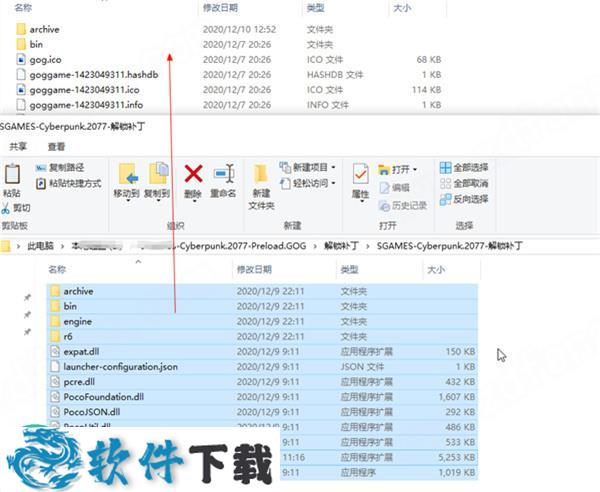Click the address bar folder icon

[5, 246]
